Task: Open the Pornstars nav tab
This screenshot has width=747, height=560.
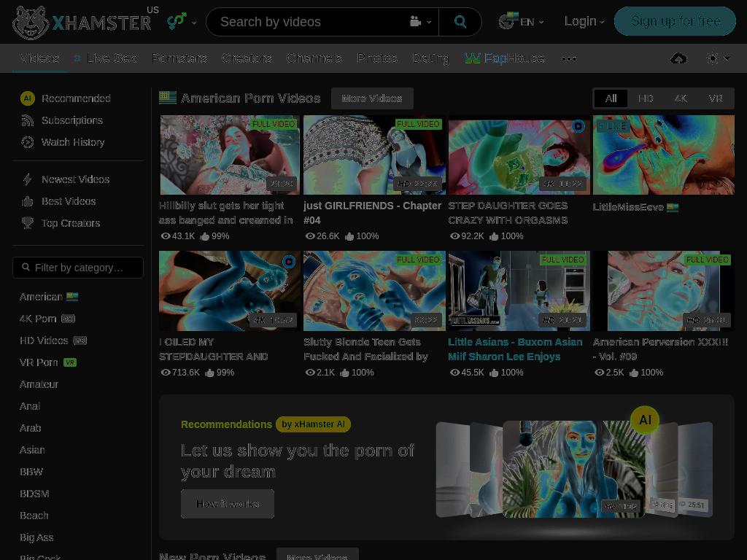Action: tap(179, 58)
